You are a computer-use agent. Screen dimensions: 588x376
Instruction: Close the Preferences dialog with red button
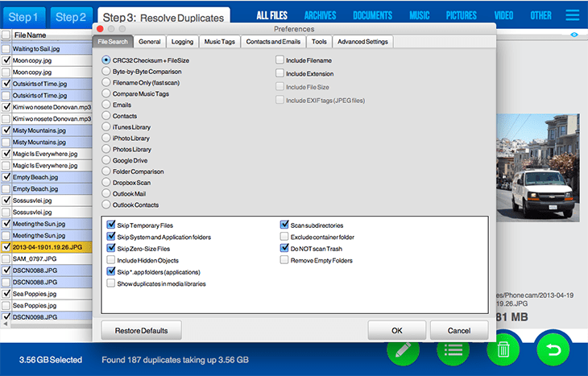coord(100,29)
